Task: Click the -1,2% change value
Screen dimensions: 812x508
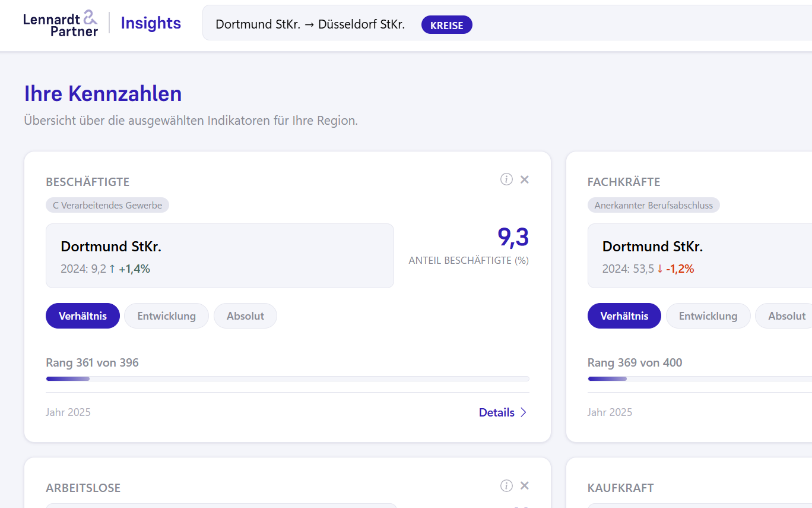Action: pyautogui.click(x=680, y=269)
